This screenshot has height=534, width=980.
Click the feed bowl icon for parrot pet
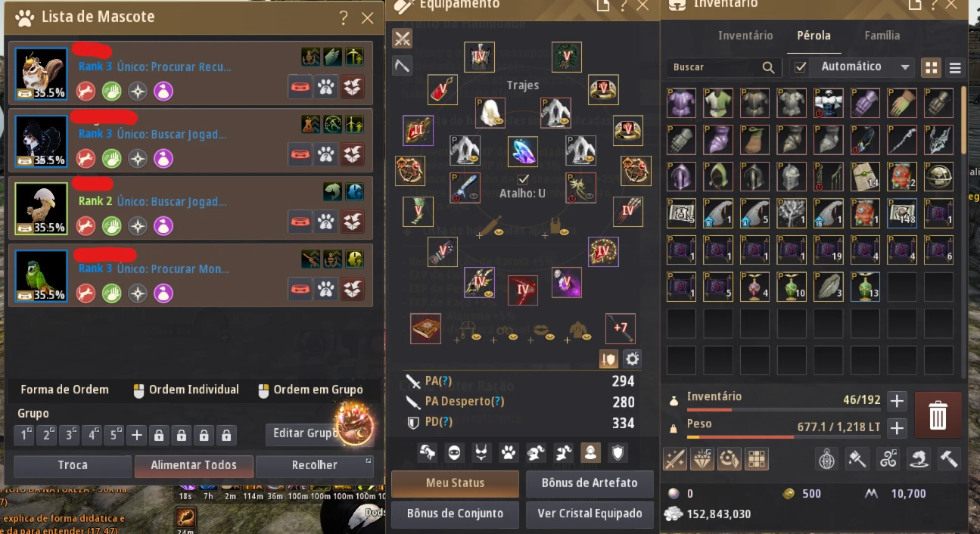(300, 288)
